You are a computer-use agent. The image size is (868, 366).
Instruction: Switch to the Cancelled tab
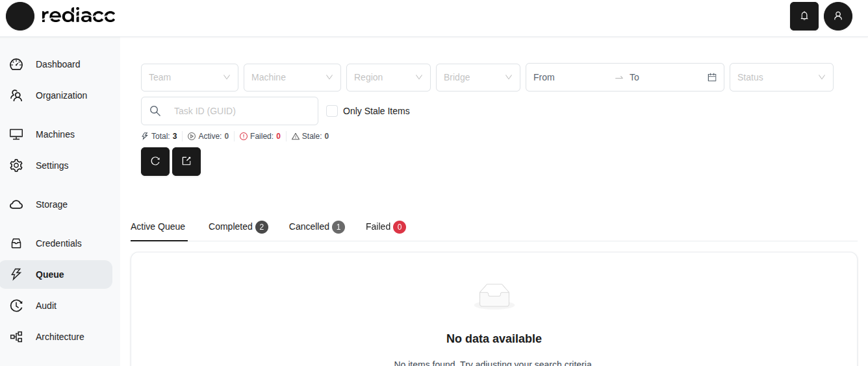pos(316,226)
